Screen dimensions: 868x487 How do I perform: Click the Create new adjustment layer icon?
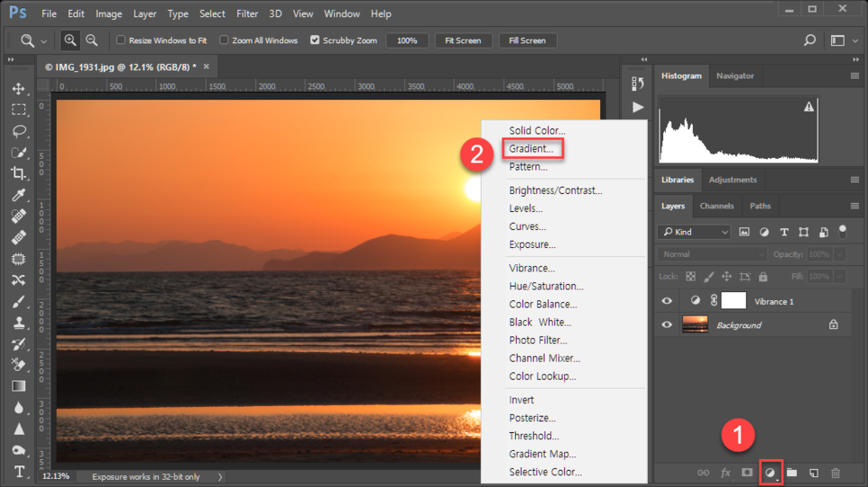tap(770, 473)
